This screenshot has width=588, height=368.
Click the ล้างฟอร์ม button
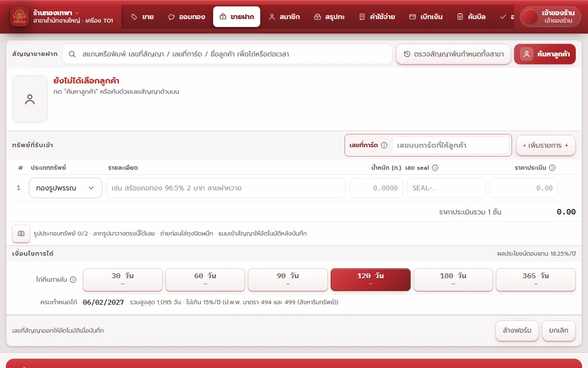click(517, 331)
